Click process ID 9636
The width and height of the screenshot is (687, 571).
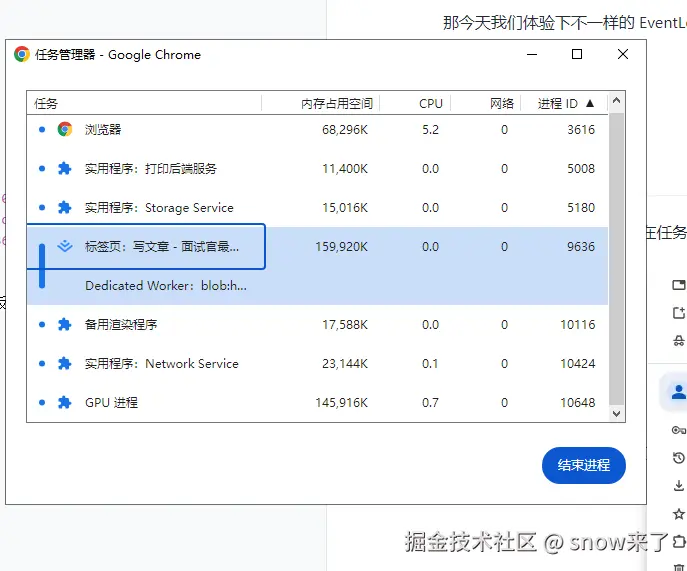tap(581, 247)
